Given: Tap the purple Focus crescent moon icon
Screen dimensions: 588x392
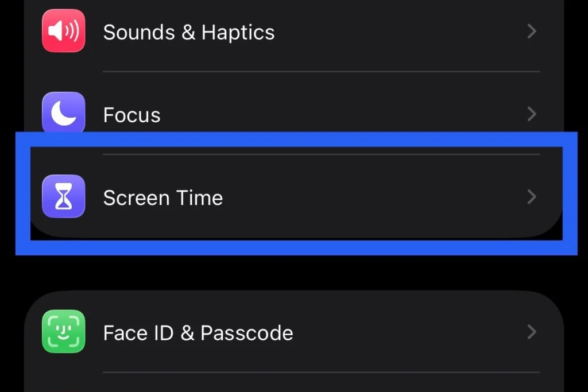Looking at the screenshot, I should pyautogui.click(x=63, y=112).
